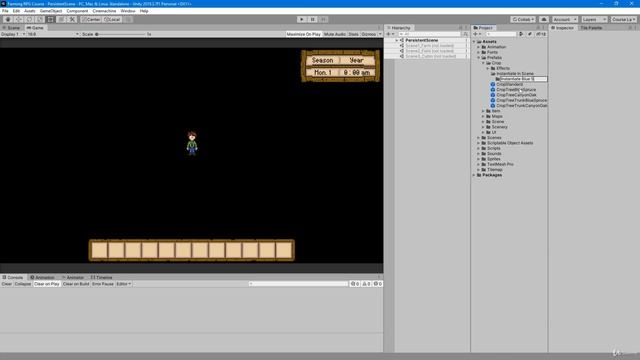Image resolution: width=640 pixels, height=360 pixels.
Task: Collapse the Assets root arrow
Action: (474, 42)
